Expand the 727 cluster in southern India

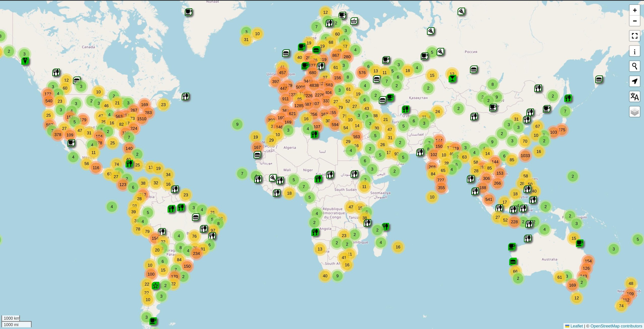440,180
